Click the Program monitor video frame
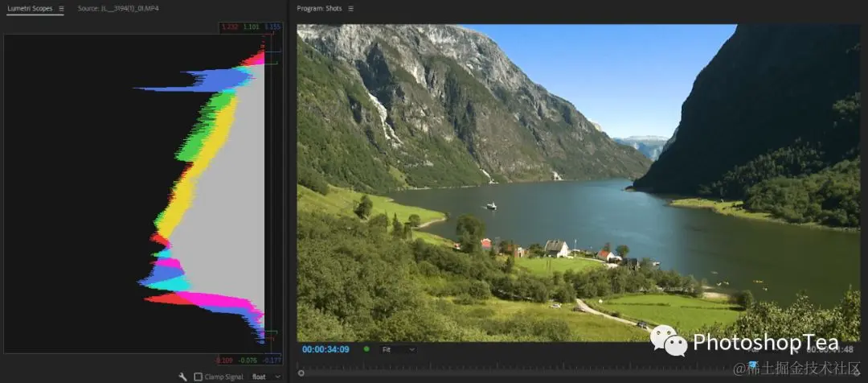The height and width of the screenshot is (383, 868). click(578, 183)
